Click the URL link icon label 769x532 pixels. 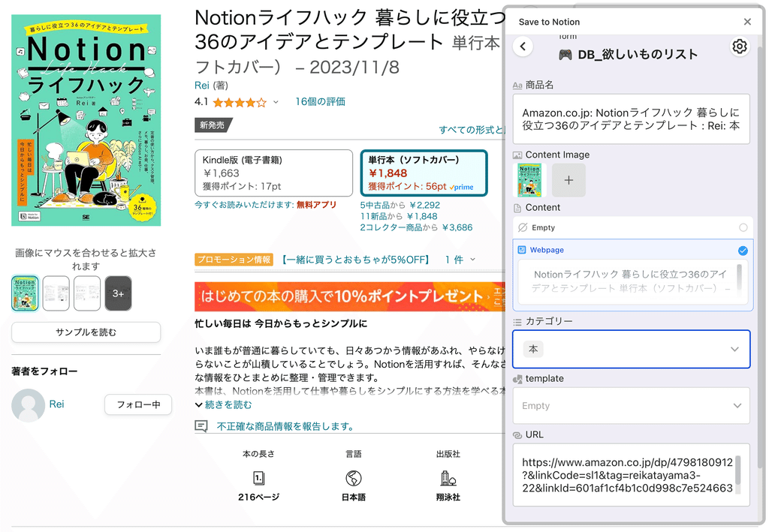pos(517,435)
